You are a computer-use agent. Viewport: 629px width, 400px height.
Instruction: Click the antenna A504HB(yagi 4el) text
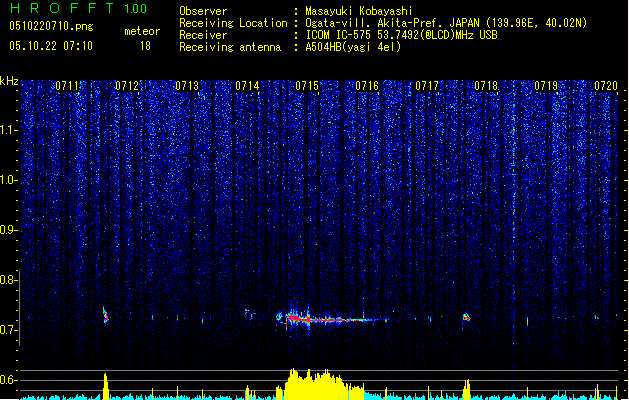(353, 47)
